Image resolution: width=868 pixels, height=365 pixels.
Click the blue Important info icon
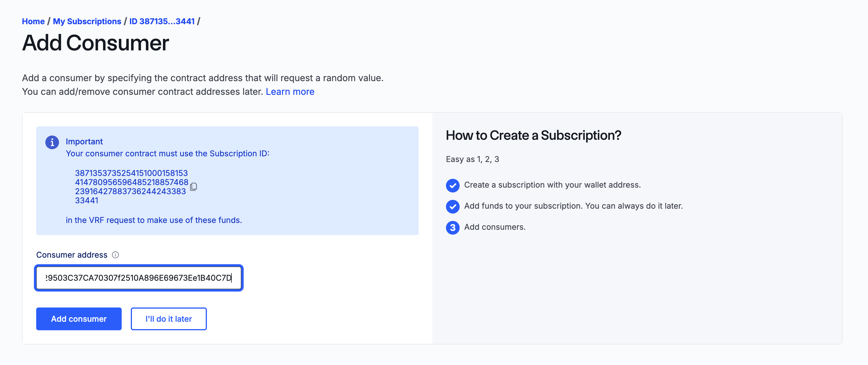pyautogui.click(x=52, y=142)
